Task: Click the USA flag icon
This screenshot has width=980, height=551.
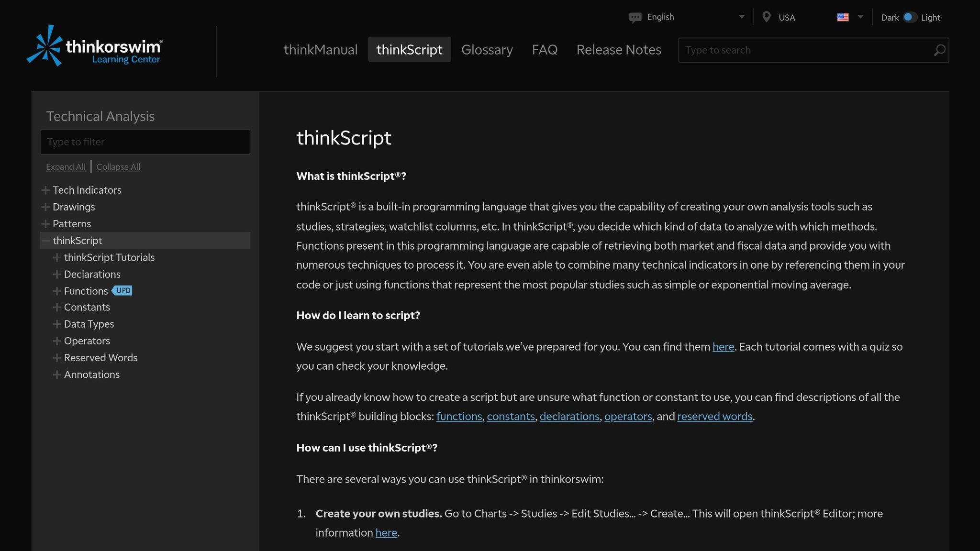Action: click(x=843, y=17)
